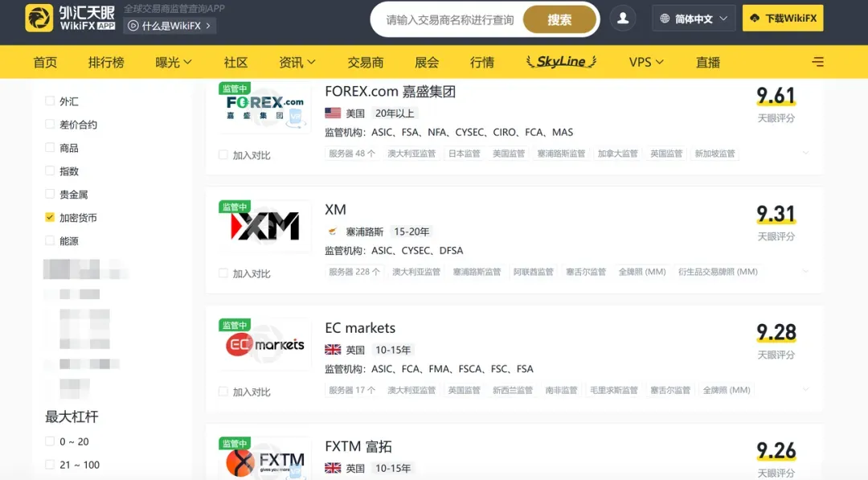
Task: Click the Cyprus flag icon for XM
Action: coord(333,232)
